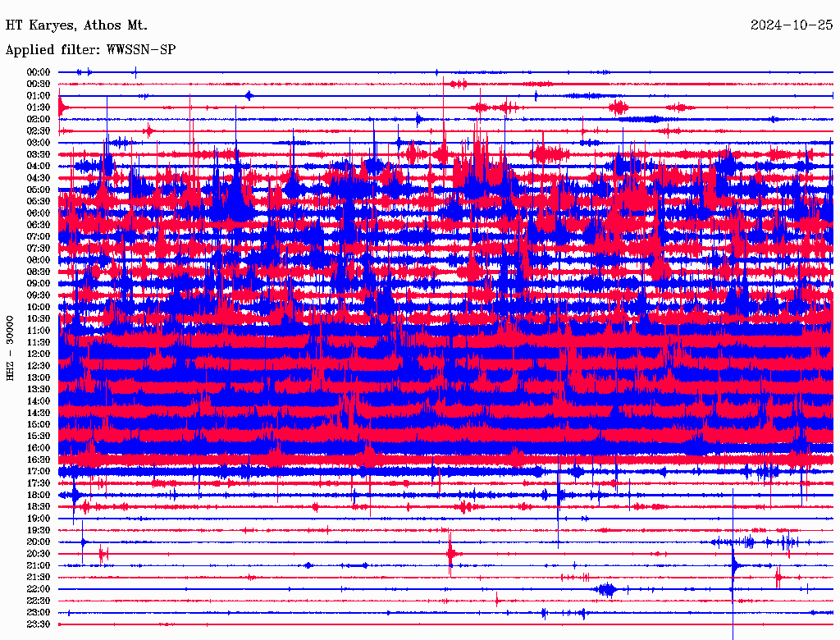The width and height of the screenshot is (840, 640).
Task: Select the 04:30 time label
Action: 39,179
